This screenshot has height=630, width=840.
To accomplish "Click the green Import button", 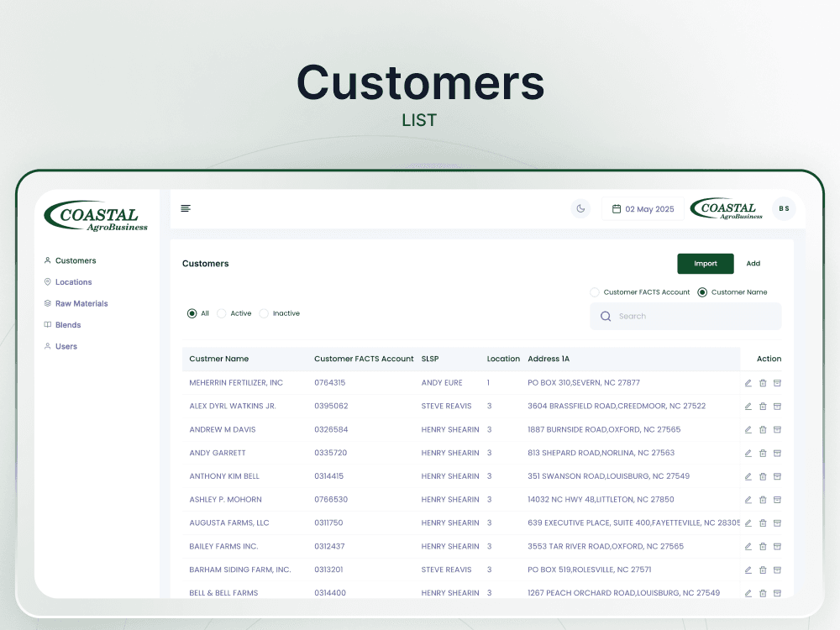I will [706, 264].
